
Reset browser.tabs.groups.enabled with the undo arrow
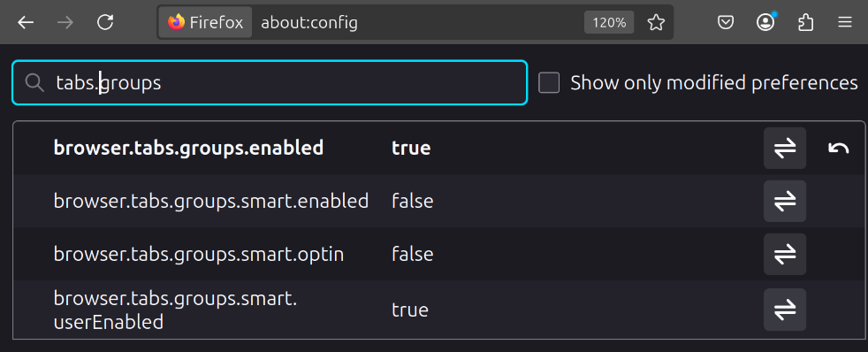coord(838,148)
